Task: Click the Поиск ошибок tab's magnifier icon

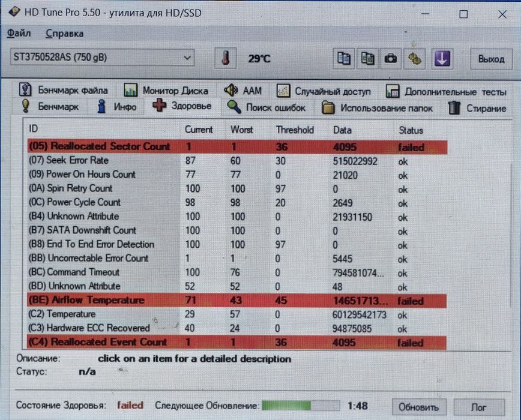Action: point(234,107)
